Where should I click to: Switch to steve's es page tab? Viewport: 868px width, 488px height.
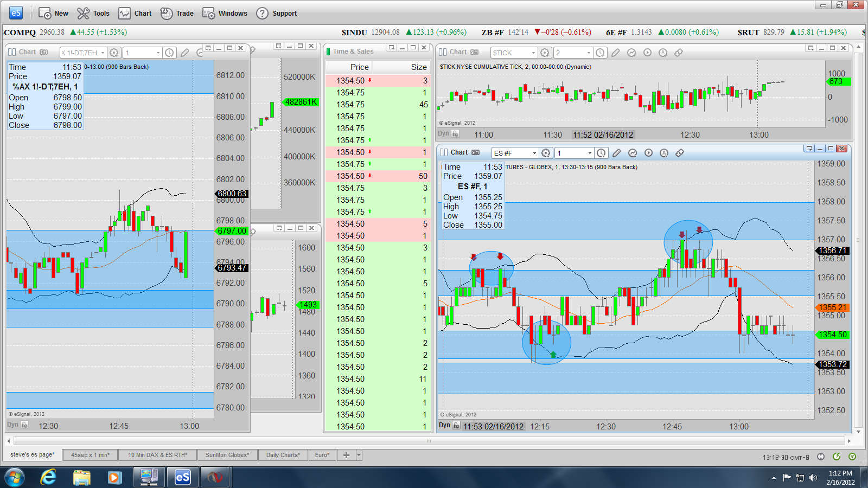pyautogui.click(x=33, y=454)
